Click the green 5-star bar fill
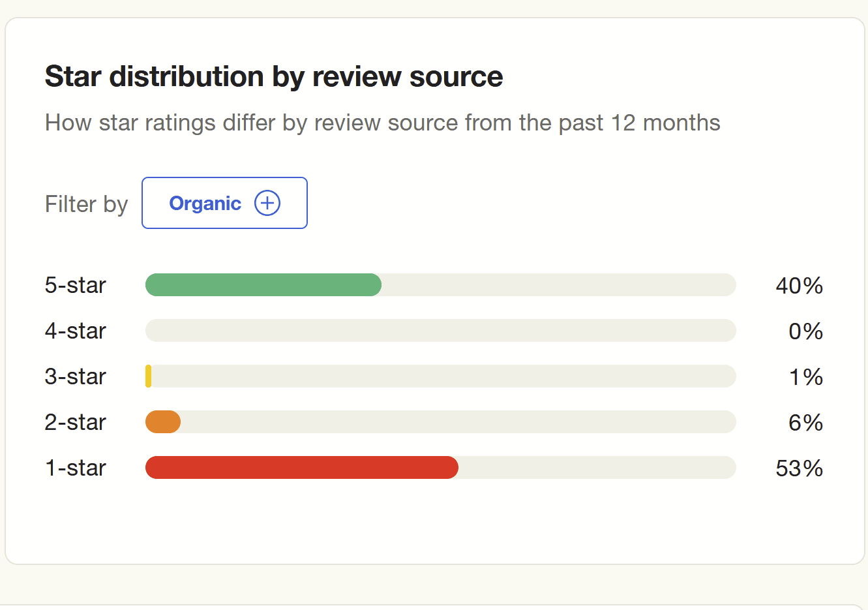 tap(263, 285)
